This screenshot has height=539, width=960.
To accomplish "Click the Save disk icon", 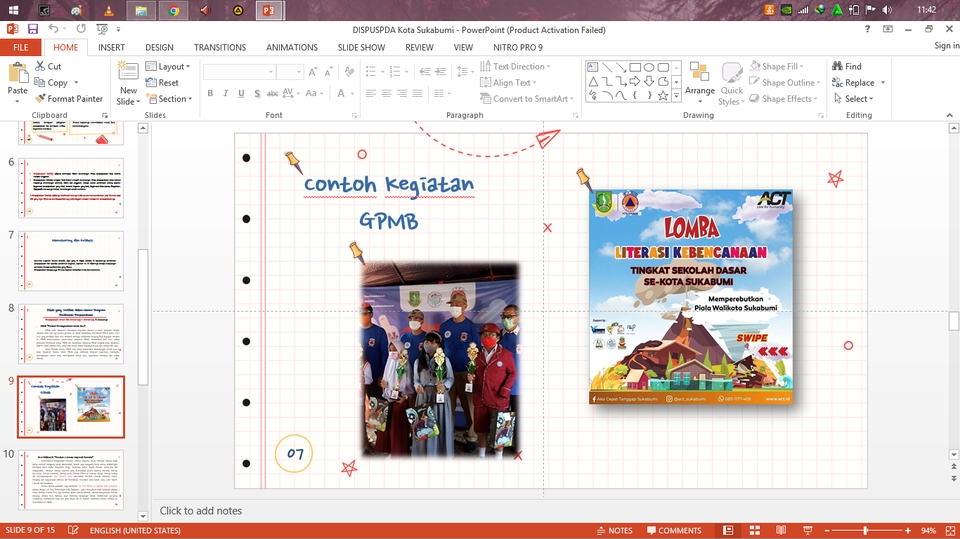I will tap(33, 29).
